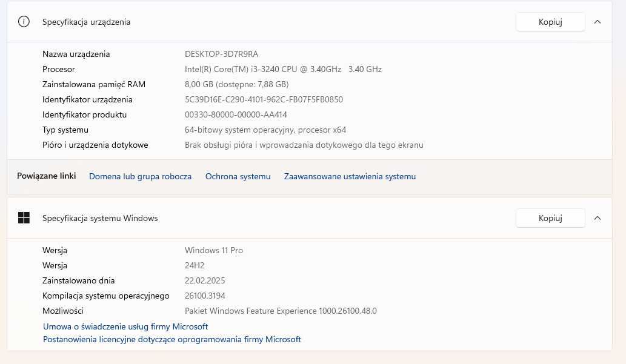Collapse the Specyfikacja urządzenia section chevron
This screenshot has width=626, height=364.
pos(598,22)
